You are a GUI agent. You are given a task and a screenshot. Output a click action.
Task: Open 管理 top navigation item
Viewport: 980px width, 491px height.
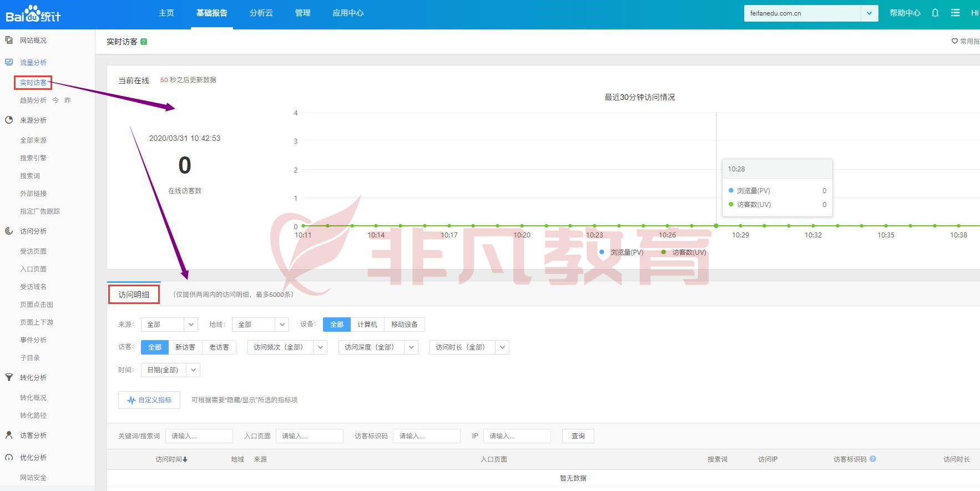click(x=302, y=13)
